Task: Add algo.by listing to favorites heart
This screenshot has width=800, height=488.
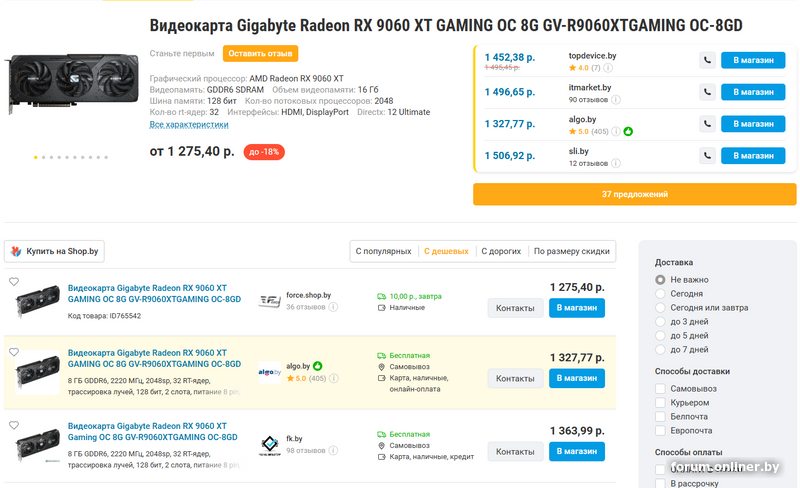Action: [14, 352]
